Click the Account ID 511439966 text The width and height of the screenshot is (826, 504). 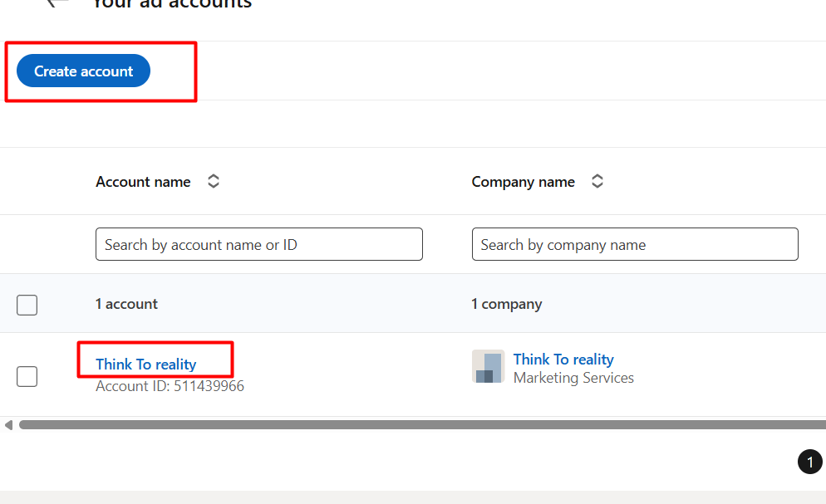click(170, 386)
